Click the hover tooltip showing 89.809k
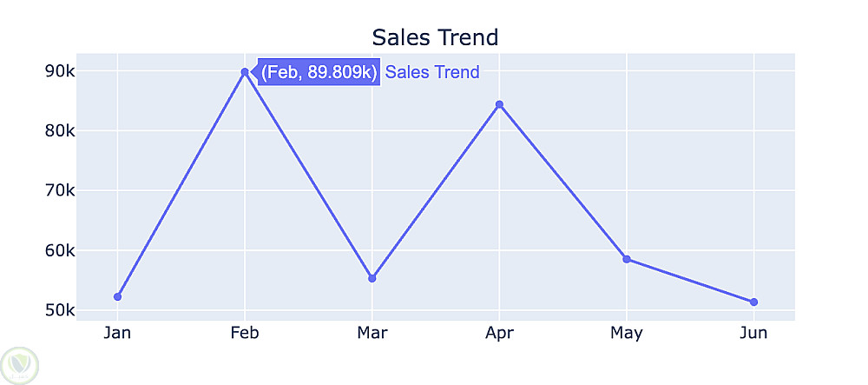Viewport: 868px width, 385px height. pos(319,72)
